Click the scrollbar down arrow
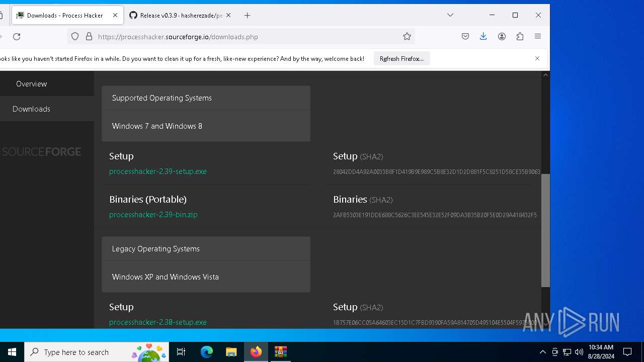The image size is (644, 362). coord(545,324)
